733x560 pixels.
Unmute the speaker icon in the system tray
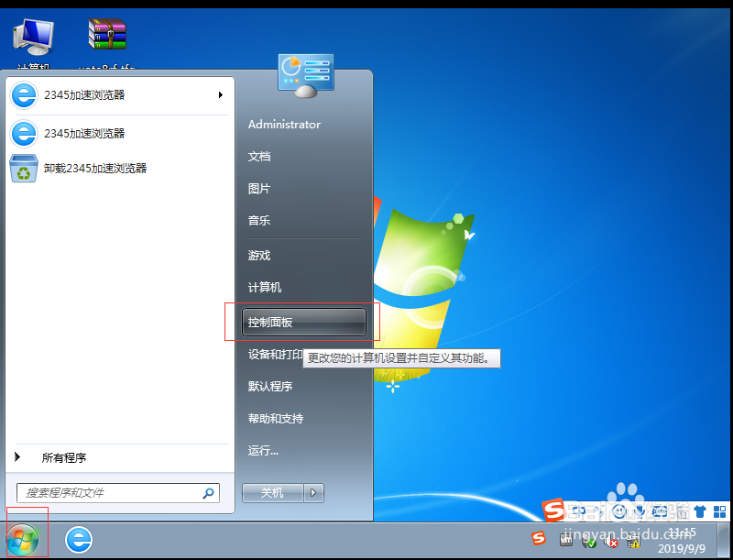click(611, 542)
